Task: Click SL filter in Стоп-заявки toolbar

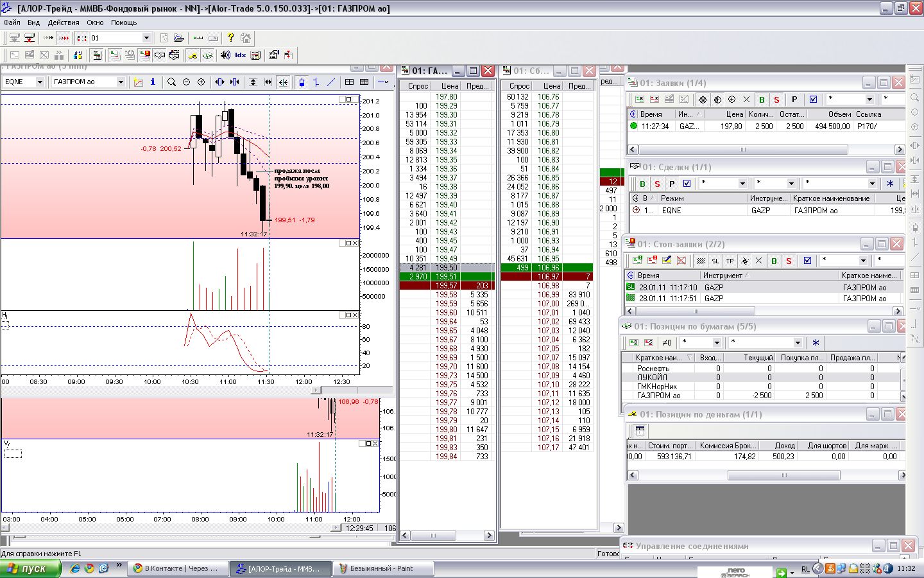Action: tap(715, 261)
